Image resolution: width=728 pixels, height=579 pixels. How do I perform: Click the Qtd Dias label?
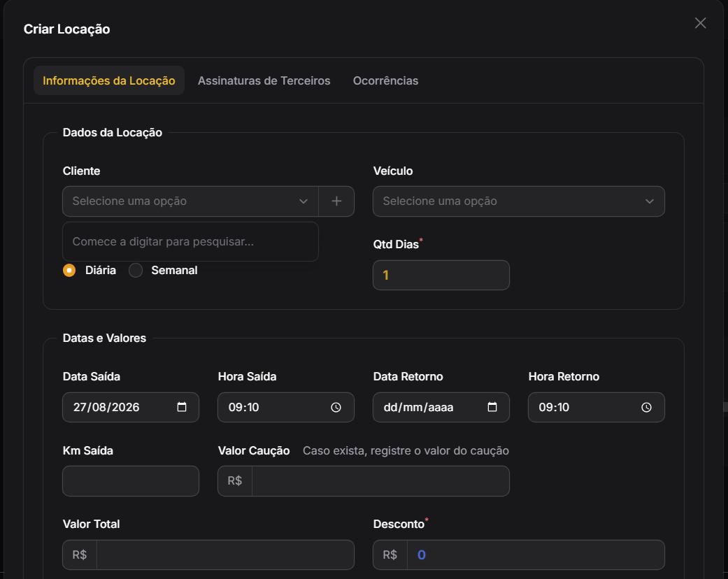click(x=396, y=244)
